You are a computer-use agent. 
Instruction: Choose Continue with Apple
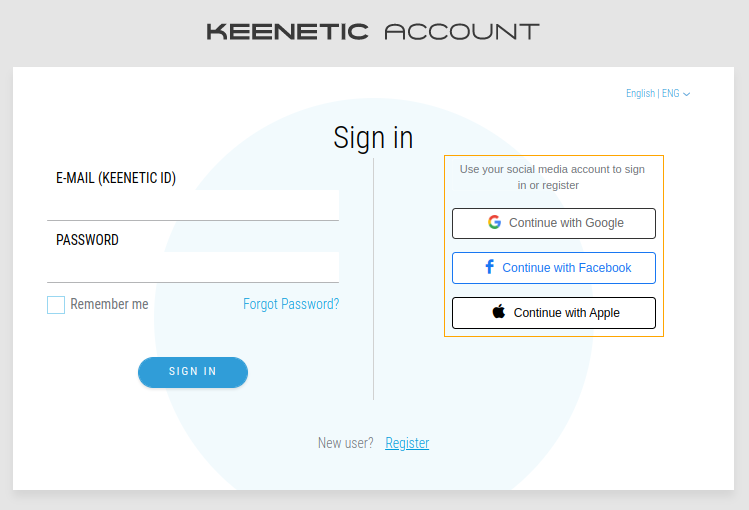[x=554, y=313]
